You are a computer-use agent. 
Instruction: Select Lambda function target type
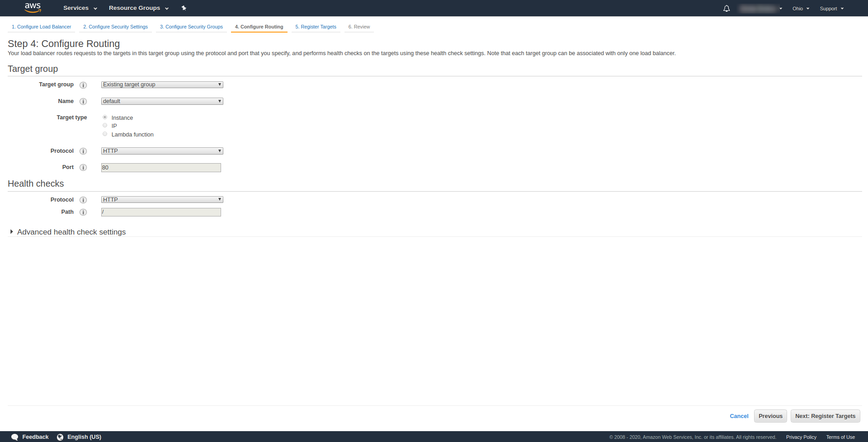point(105,134)
